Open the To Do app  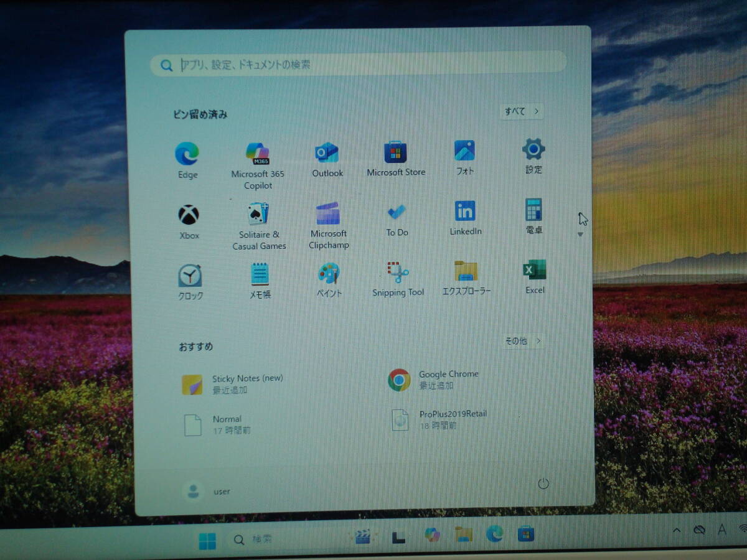397,220
